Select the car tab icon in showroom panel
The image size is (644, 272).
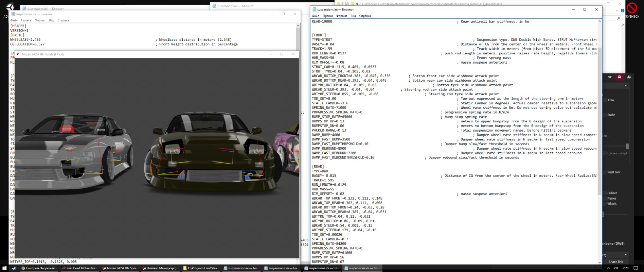pos(619,77)
